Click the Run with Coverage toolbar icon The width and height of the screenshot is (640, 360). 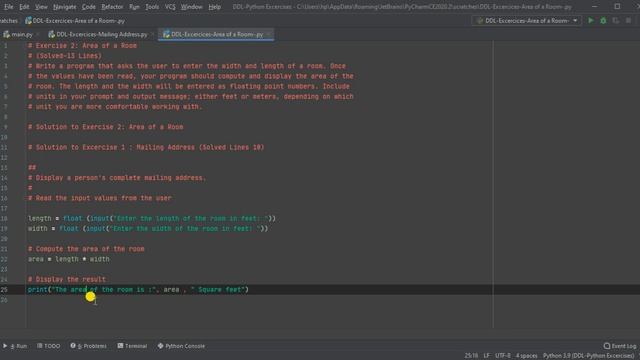pos(616,20)
